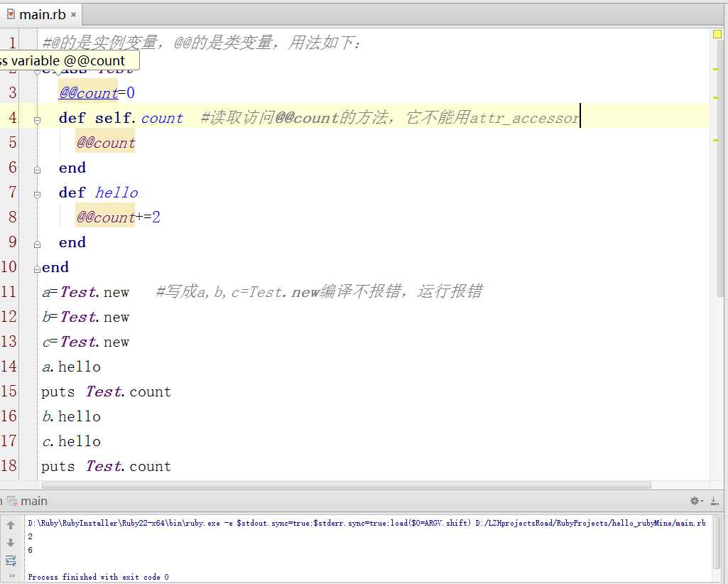This screenshot has height=584, width=728.
Task: Click the attr_accessor comment on line 4
Action: tap(390, 117)
